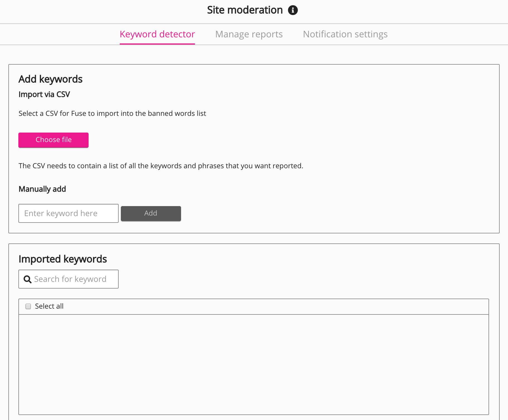
Task: Click the Add keywords heading
Action: tap(50, 79)
